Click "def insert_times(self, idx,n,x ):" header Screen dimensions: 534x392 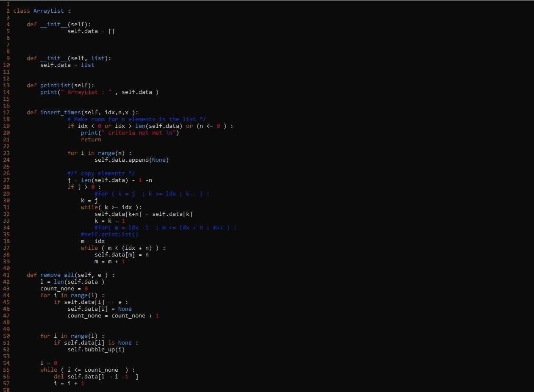(83, 113)
